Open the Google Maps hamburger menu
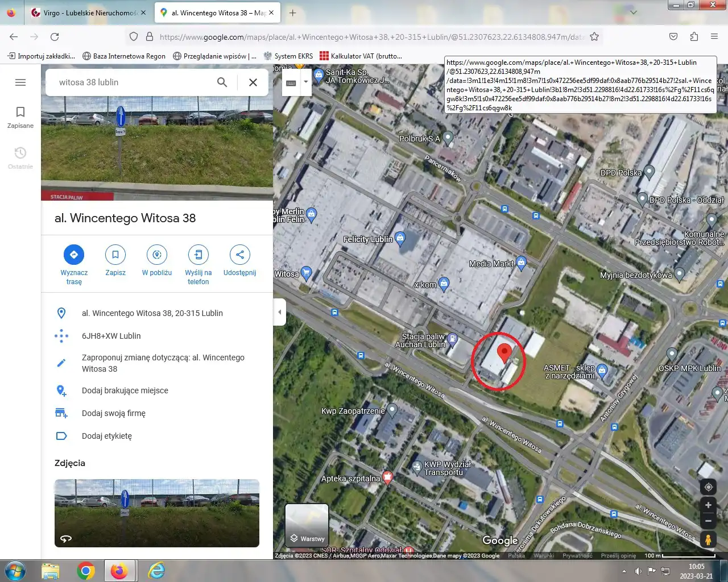 [20, 82]
